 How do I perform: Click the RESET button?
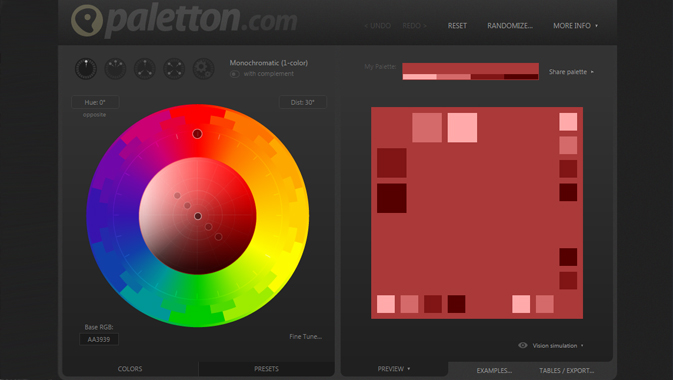click(457, 26)
